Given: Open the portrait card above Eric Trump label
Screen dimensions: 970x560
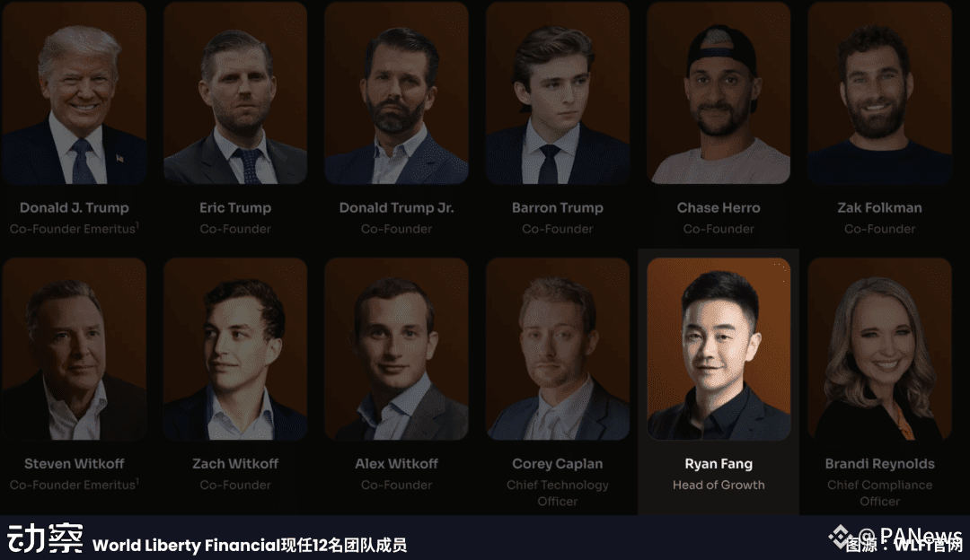Looking at the screenshot, I should 235,92.
